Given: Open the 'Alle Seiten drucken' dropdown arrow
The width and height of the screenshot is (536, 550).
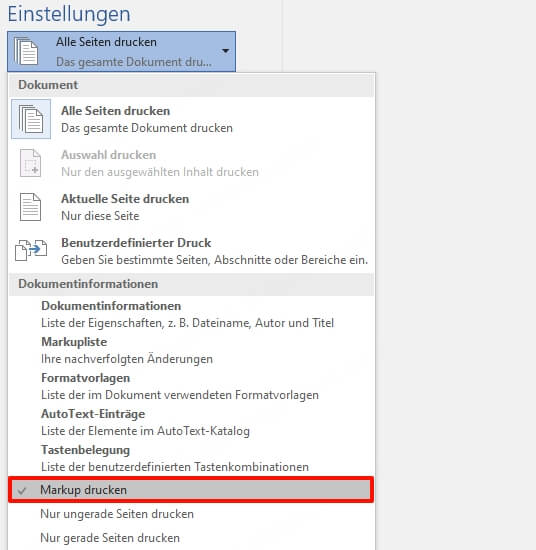Looking at the screenshot, I should (x=226, y=51).
